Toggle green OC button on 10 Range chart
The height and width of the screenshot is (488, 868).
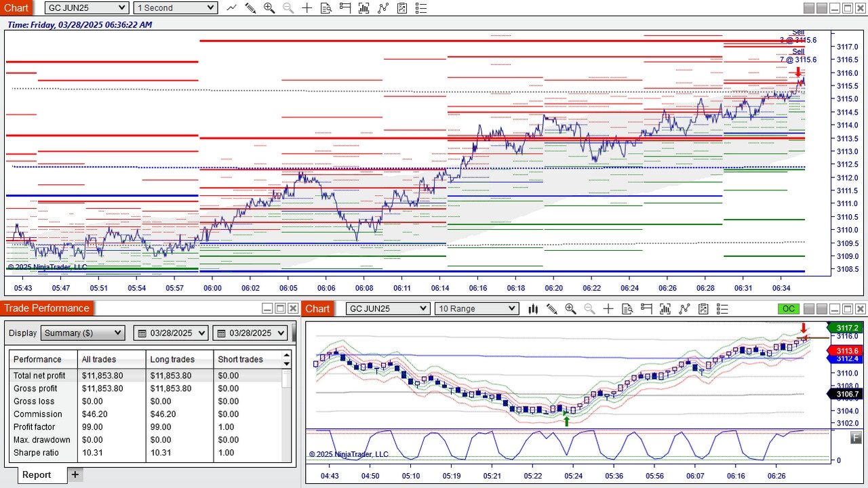click(788, 309)
